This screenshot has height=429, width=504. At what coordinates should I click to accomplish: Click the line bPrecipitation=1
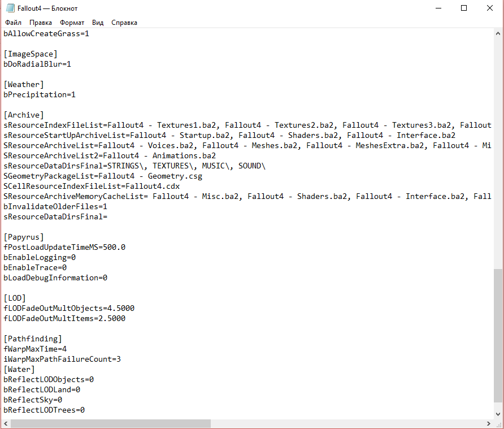coord(40,95)
